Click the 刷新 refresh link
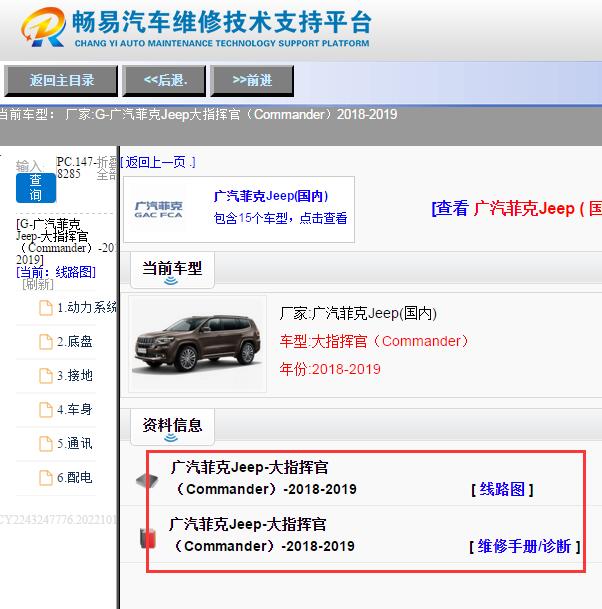Screen dimensions: 602x609 [x=38, y=284]
